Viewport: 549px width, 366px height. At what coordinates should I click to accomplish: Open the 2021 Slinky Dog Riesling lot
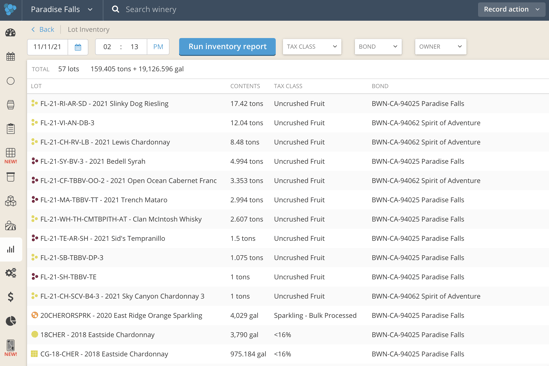point(104,104)
